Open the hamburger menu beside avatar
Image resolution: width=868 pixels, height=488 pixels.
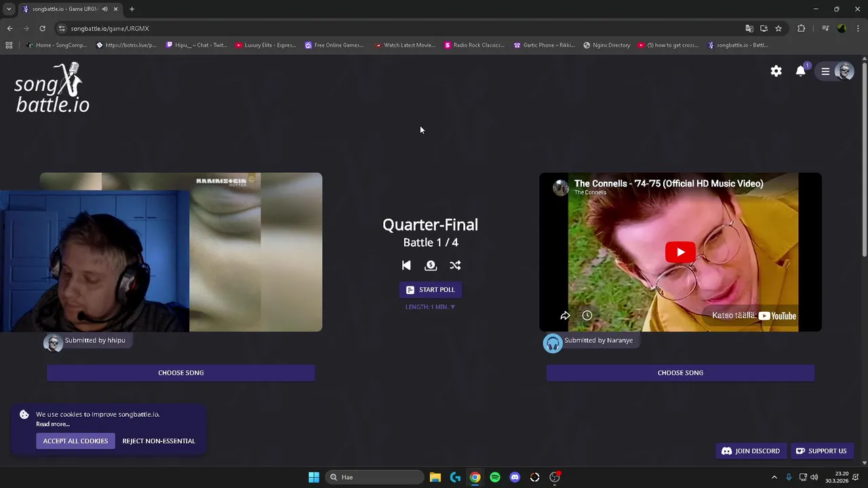pyautogui.click(x=825, y=71)
